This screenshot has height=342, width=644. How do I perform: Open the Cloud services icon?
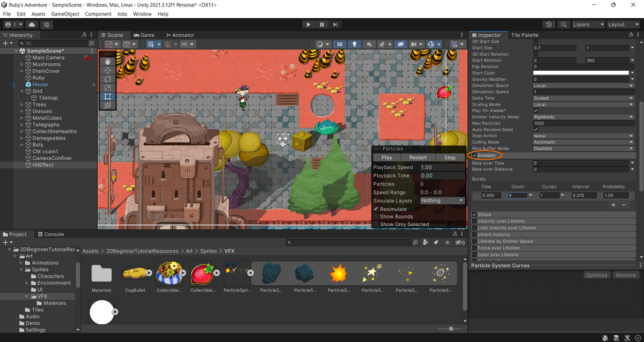coord(32,25)
